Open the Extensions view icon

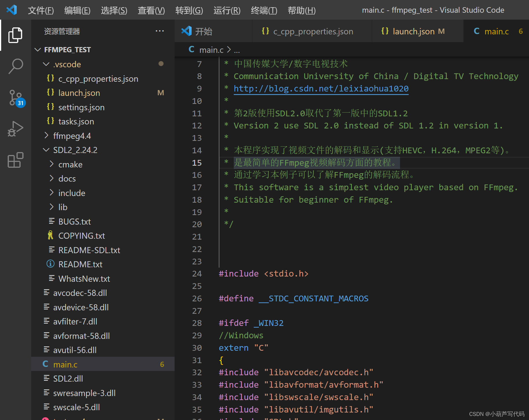click(x=15, y=160)
